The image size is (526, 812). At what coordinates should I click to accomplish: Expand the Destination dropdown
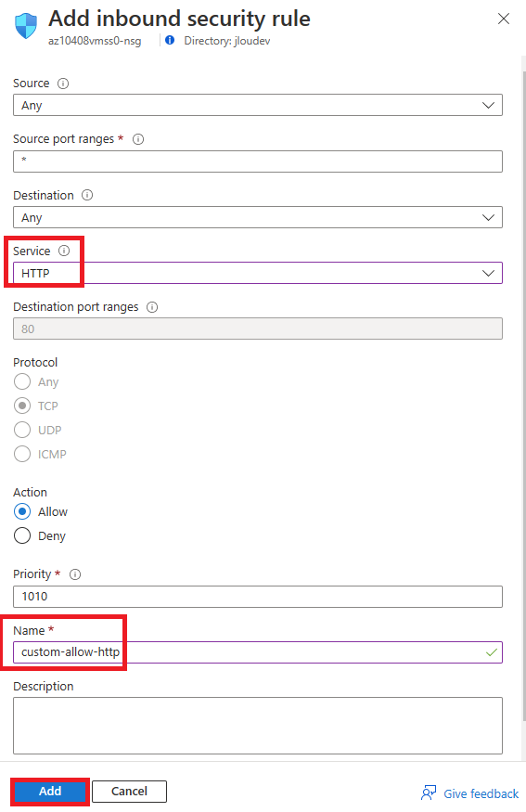(x=258, y=217)
